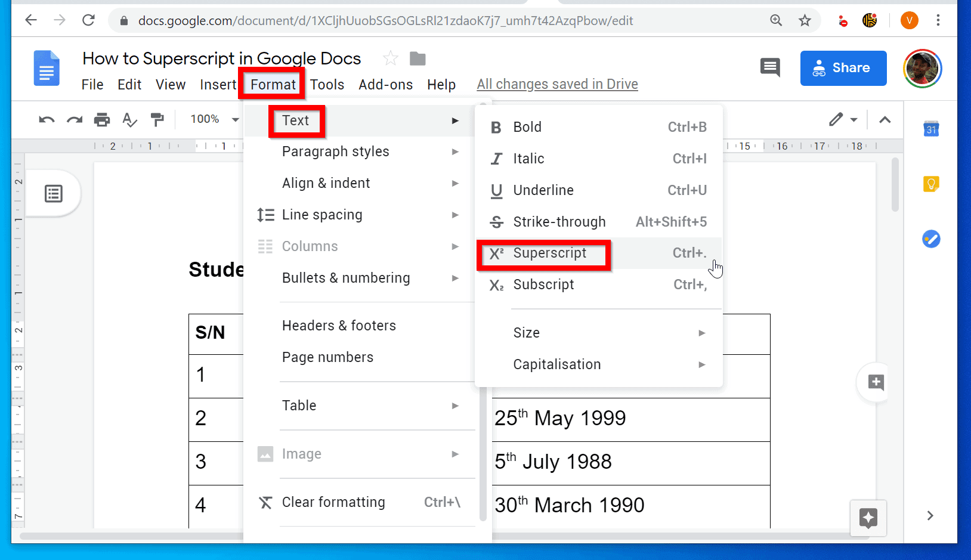
Task: Click the document title text
Action: [222, 58]
